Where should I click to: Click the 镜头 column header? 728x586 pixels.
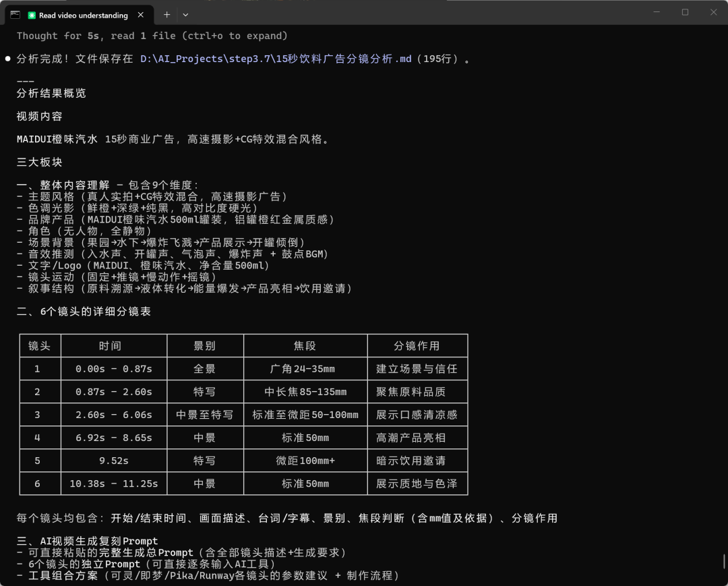click(x=40, y=346)
